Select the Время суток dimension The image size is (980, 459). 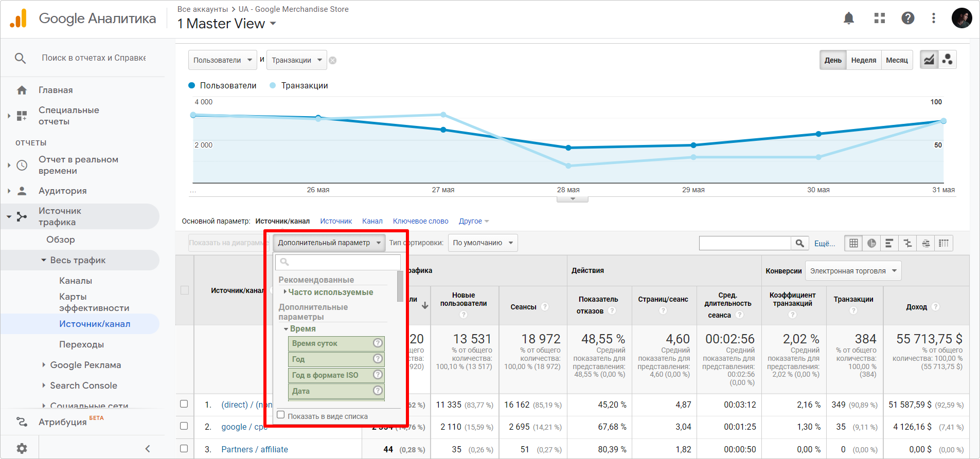pos(336,343)
